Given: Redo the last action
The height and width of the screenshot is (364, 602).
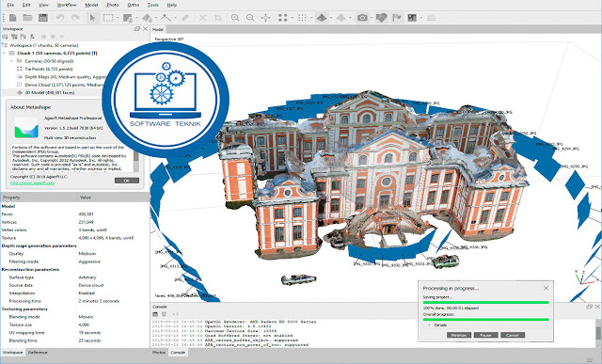Looking at the screenshot, I should tap(75, 18).
